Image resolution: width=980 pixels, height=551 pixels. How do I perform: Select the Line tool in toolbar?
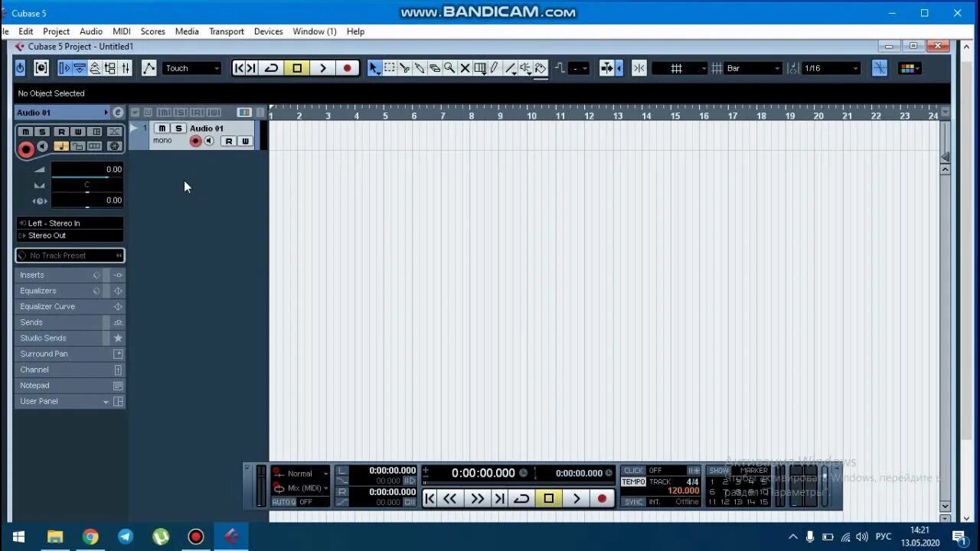click(x=510, y=68)
